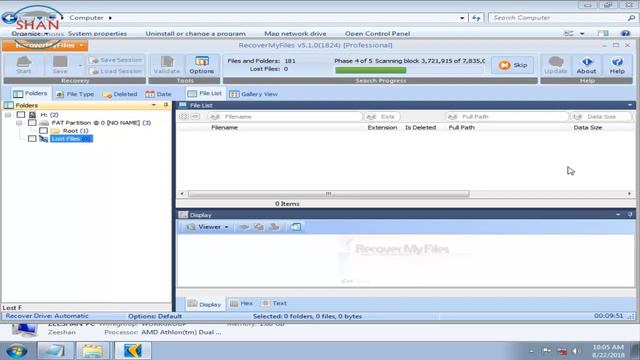The width and height of the screenshot is (640, 360).
Task: Click RecoverMyFiles taskbar icon
Action: [133, 351]
